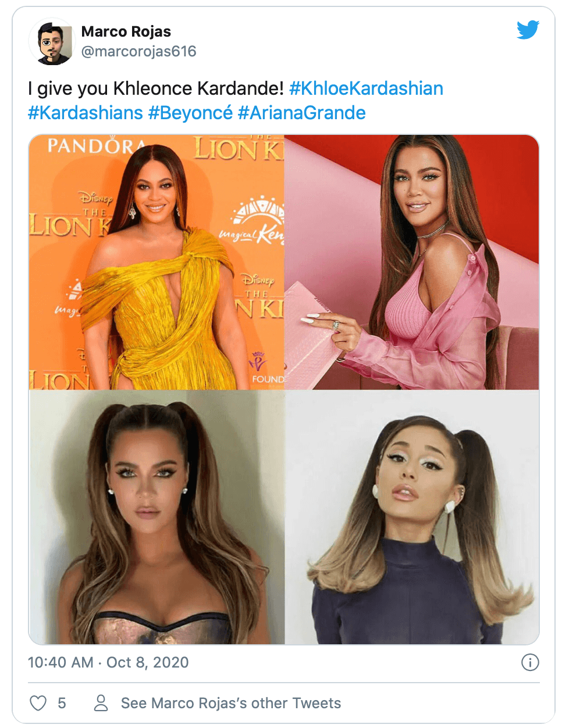The width and height of the screenshot is (562, 728).
Task: Open the bottom-left pigtails photo
Action: [x=156, y=518]
